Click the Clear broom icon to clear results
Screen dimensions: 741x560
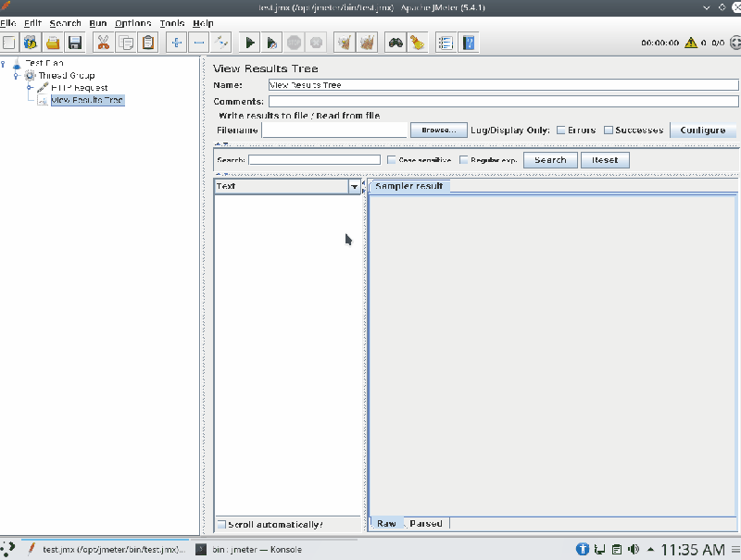(344, 42)
